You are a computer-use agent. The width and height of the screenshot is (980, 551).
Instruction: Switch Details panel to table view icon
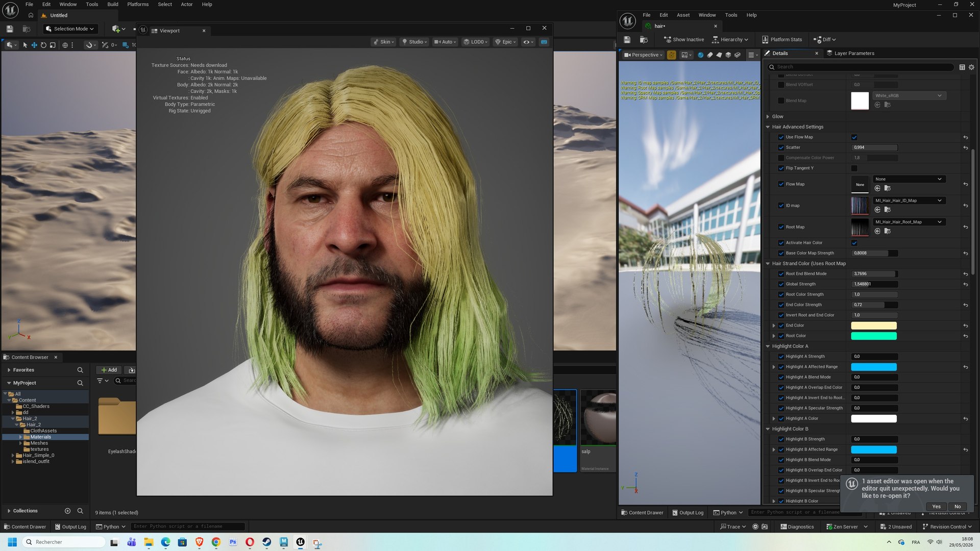(x=962, y=67)
